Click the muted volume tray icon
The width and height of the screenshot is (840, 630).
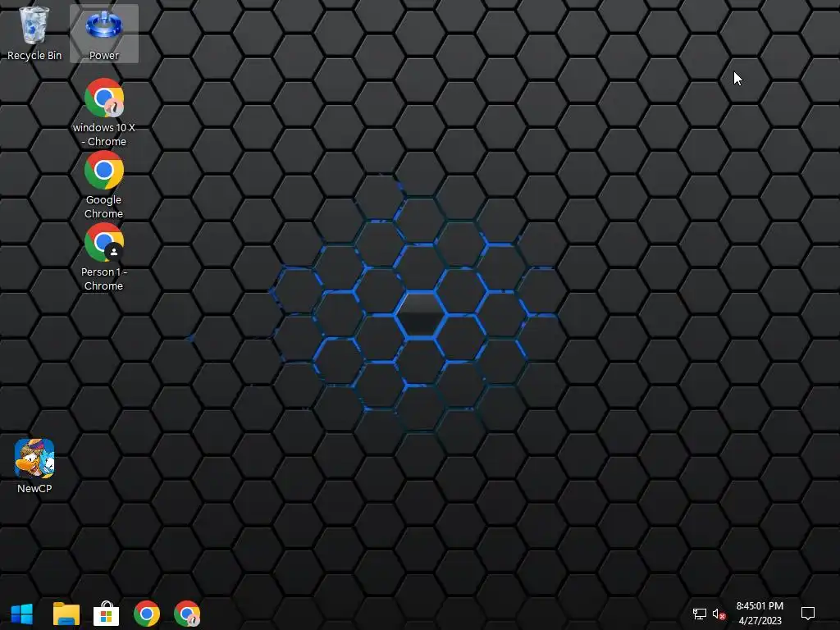[x=719, y=614]
